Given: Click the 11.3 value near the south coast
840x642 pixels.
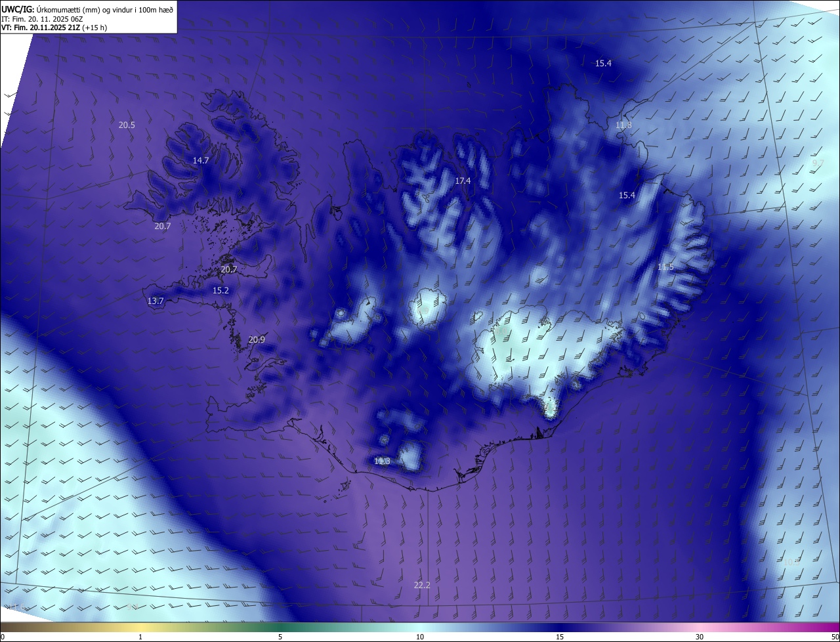Looking at the screenshot, I should (382, 461).
